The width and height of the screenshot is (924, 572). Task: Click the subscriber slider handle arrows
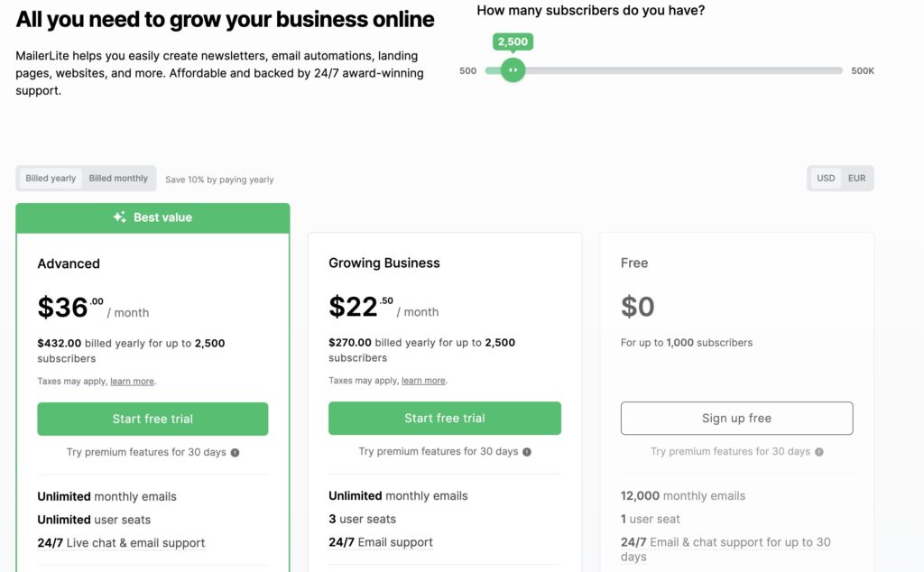513,70
